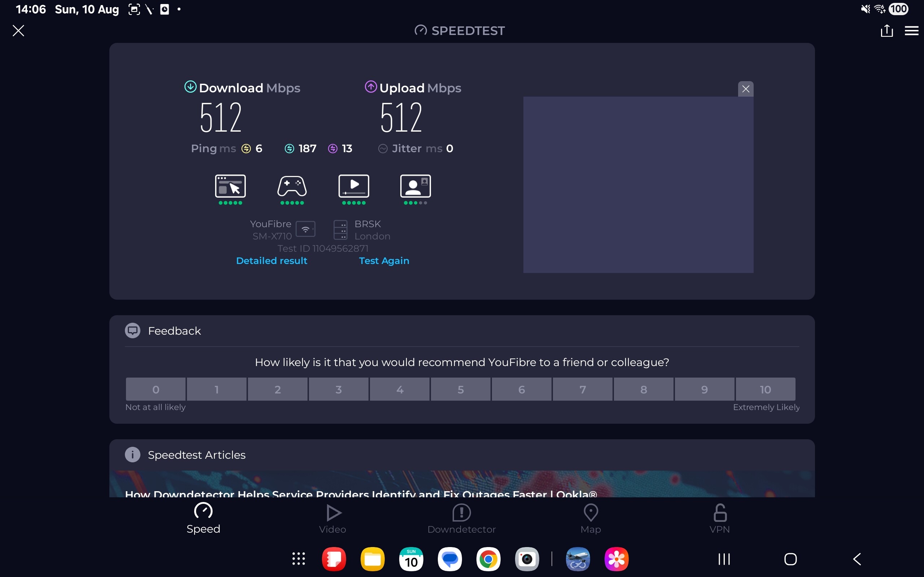Image resolution: width=924 pixels, height=577 pixels.
Task: Open Detailed result link
Action: pos(271,261)
